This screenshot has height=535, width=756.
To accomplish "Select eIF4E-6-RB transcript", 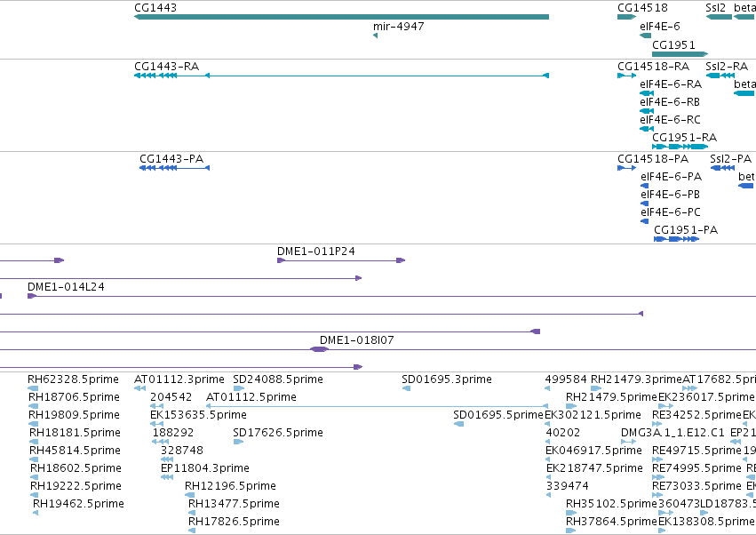I will (647, 111).
